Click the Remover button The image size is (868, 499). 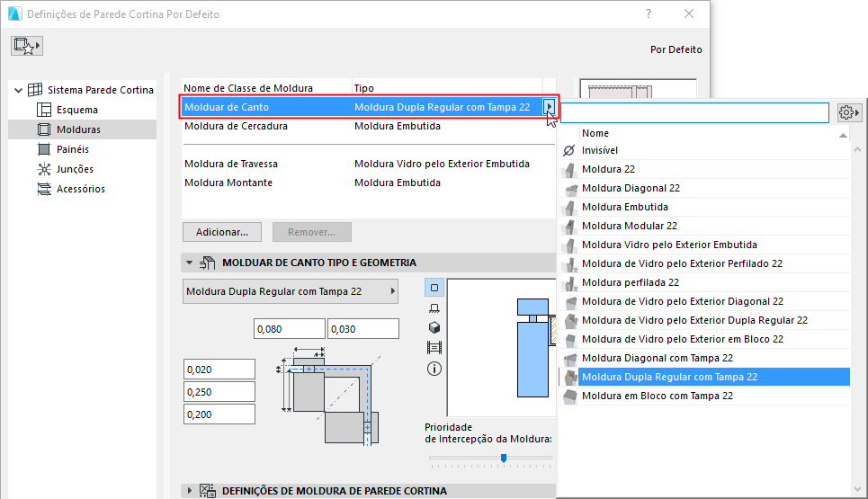pyautogui.click(x=311, y=232)
